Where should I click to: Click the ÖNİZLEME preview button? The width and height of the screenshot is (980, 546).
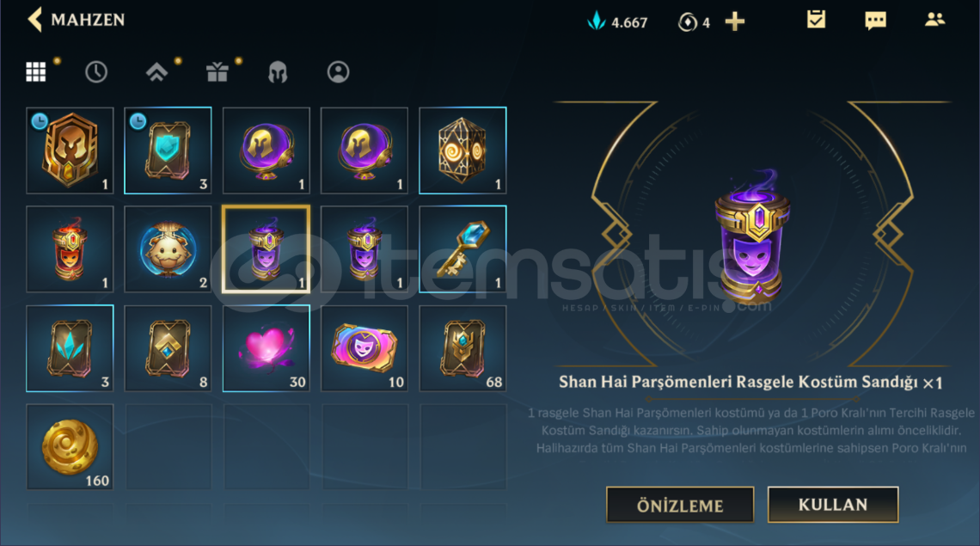680,506
